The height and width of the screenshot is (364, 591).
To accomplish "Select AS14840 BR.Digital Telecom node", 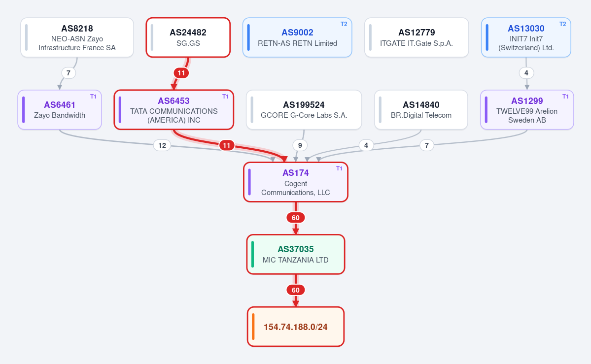I will pos(421,110).
